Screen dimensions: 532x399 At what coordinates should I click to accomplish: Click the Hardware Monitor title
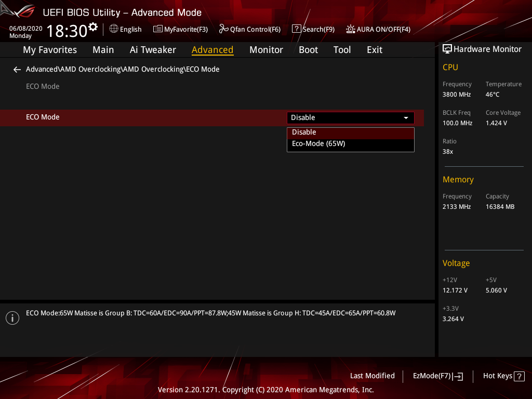coord(487,49)
